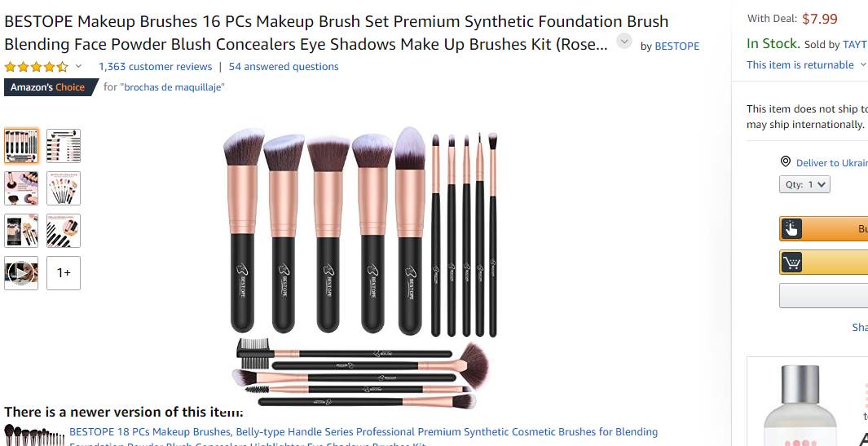Expand the truncated product title chevron

click(624, 41)
